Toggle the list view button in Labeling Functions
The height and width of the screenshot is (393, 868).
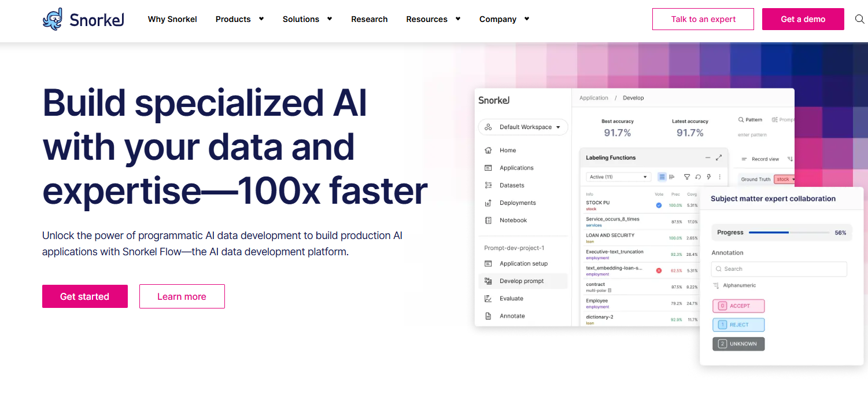(662, 177)
